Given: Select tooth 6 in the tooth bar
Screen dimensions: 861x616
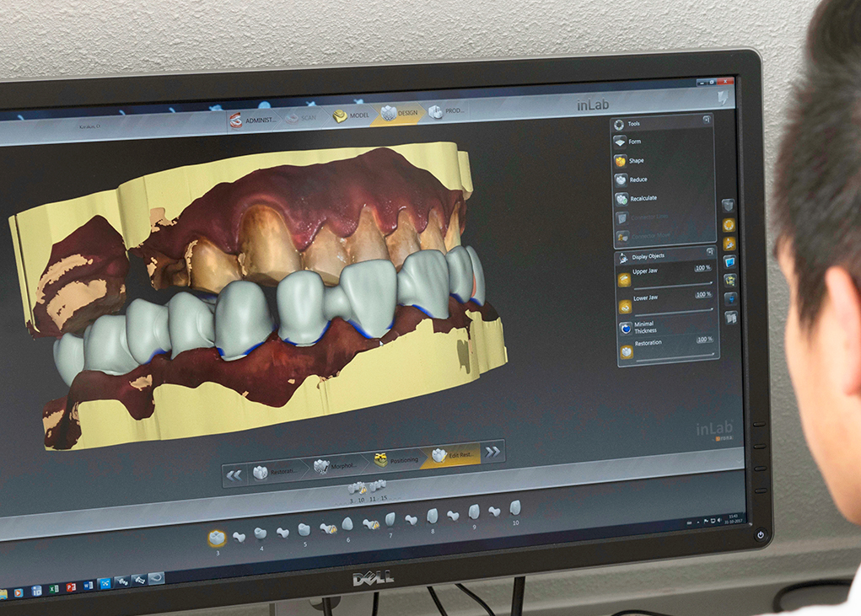Looking at the screenshot, I should 347,524.
